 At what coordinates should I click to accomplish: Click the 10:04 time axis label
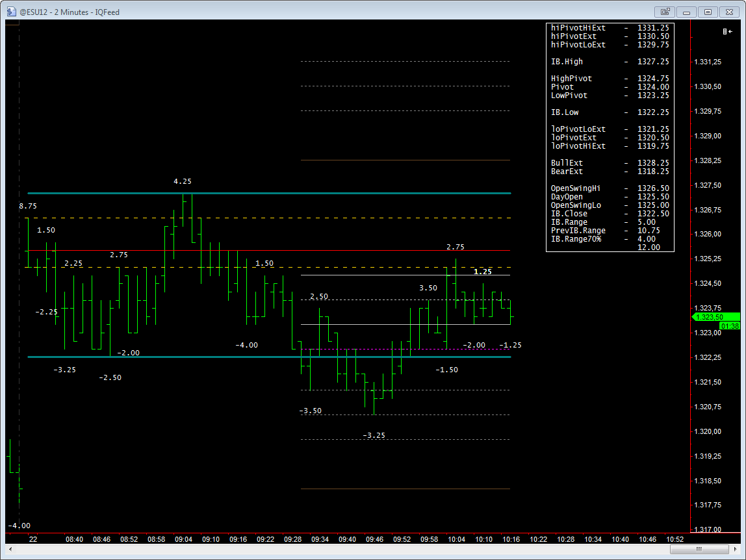(x=457, y=540)
